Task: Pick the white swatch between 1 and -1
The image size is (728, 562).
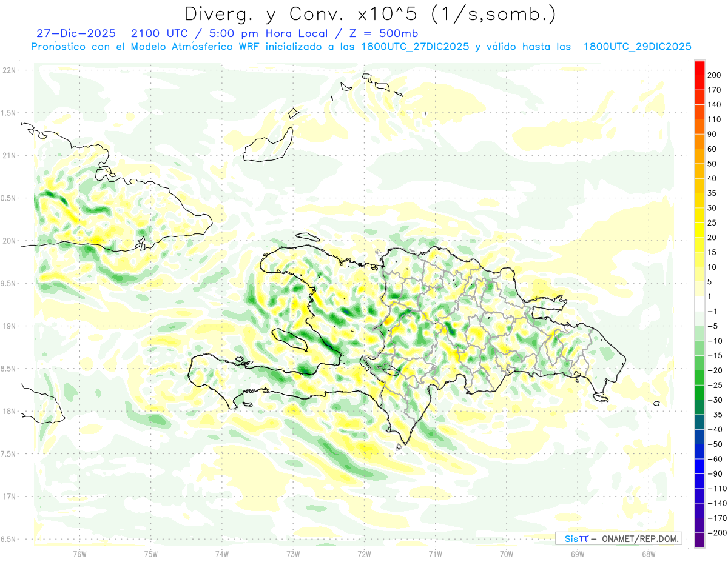Action: [699, 304]
